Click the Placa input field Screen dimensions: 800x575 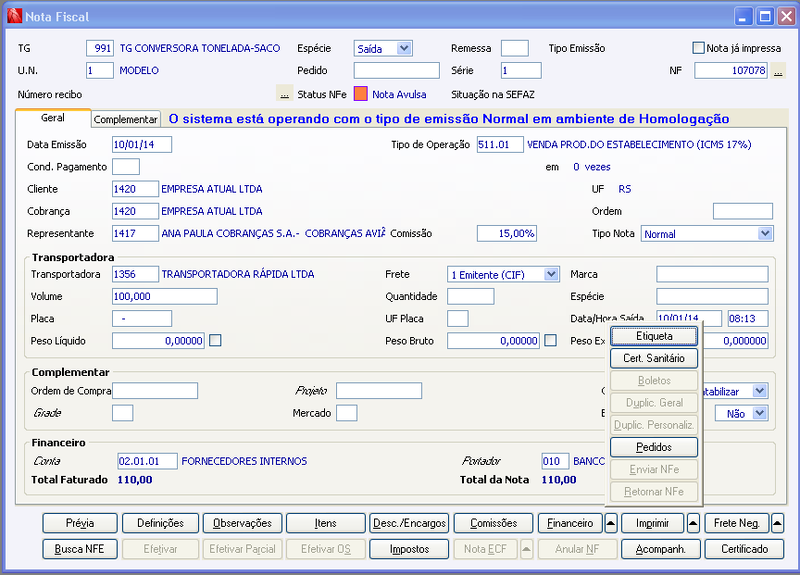coord(142,318)
